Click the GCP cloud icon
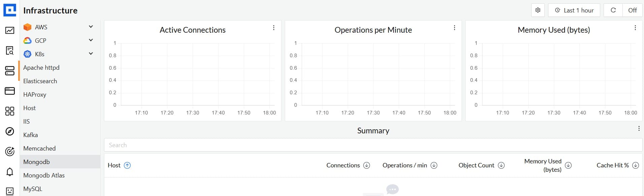 (x=27, y=40)
